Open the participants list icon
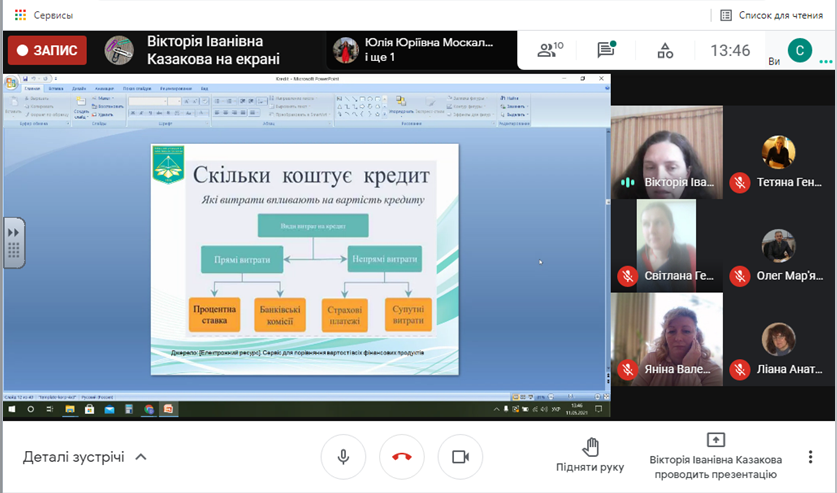The height and width of the screenshot is (493, 837). (x=549, y=49)
